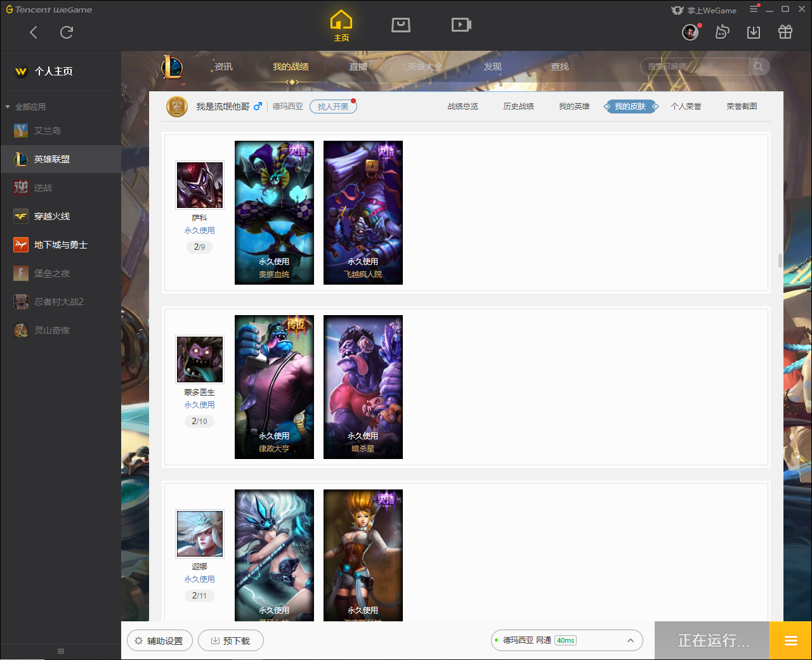Open the 暗杀星 skin card
This screenshot has width=812, height=660.
(363, 387)
